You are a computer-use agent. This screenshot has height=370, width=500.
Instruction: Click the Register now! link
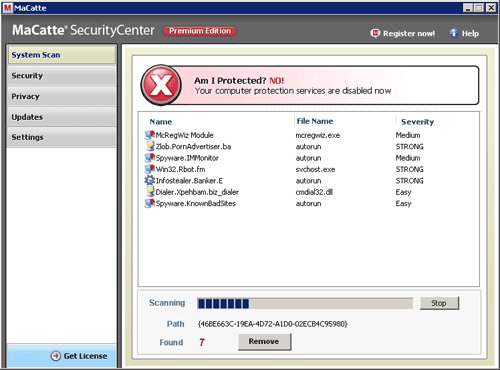tap(403, 33)
